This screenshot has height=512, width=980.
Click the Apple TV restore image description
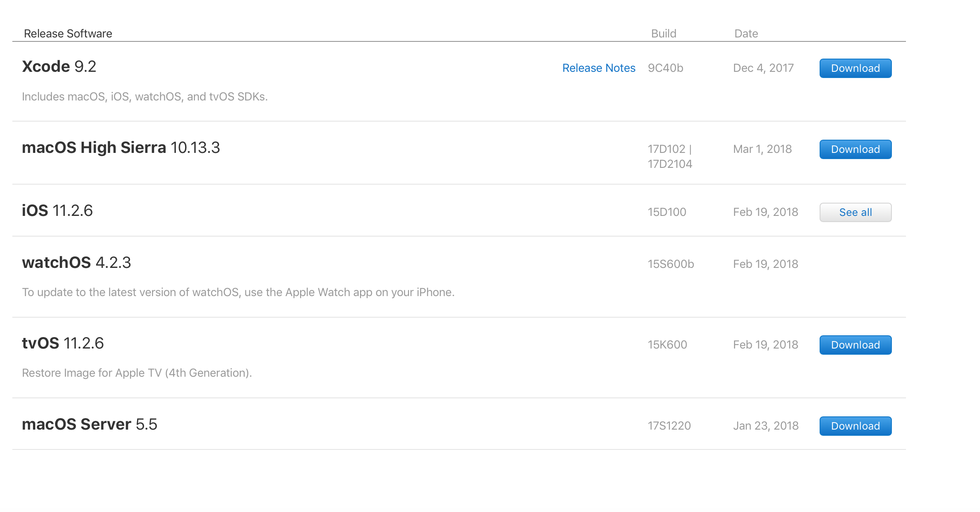coord(137,373)
